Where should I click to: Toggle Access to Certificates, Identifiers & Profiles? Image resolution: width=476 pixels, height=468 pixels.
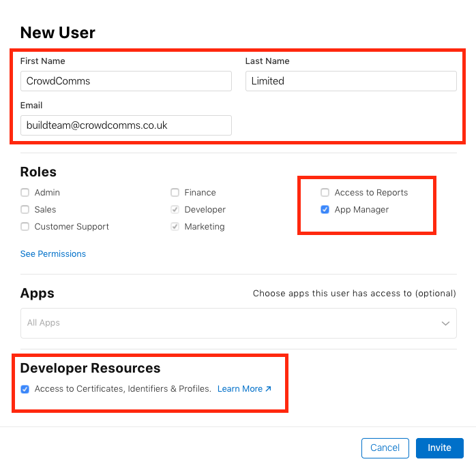tap(25, 389)
